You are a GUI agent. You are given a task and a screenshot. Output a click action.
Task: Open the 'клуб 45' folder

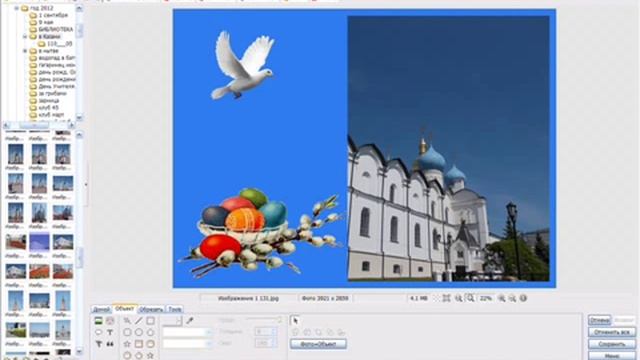pos(49,108)
